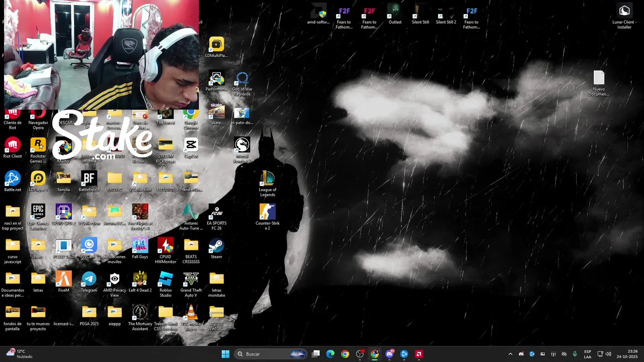Open the Outlast desktop shortcut
The image size is (644, 362).
click(395, 14)
